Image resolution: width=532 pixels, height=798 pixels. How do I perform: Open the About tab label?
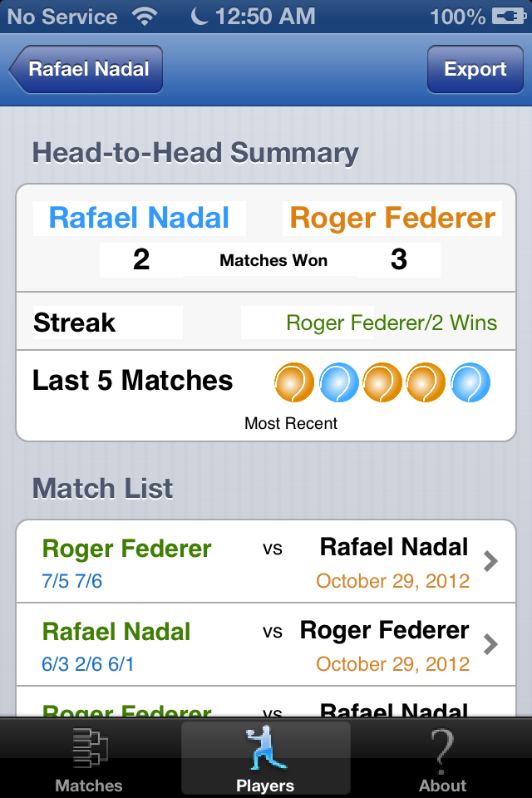[x=442, y=786]
